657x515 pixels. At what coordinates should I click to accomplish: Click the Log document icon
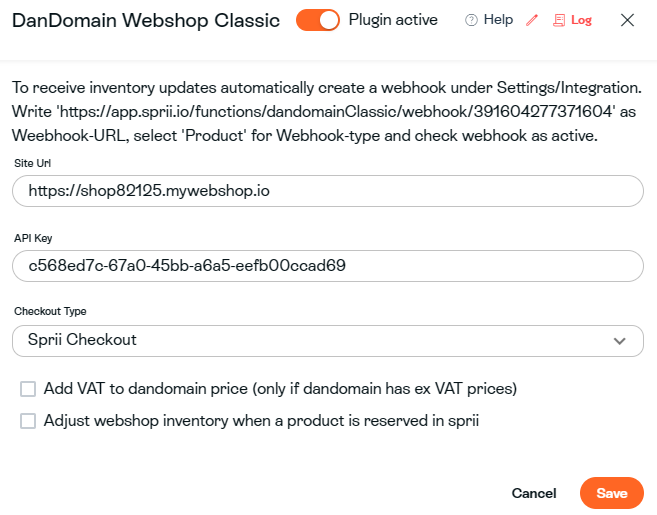[559, 20]
